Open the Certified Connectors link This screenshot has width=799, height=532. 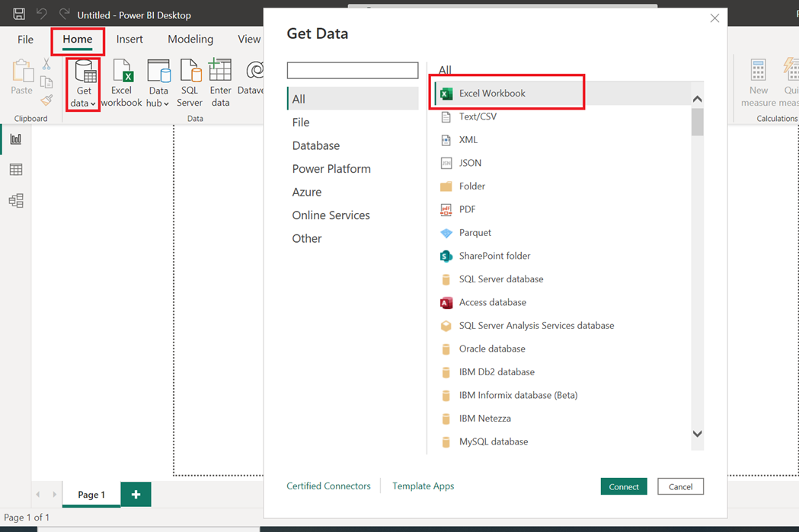tap(328, 486)
